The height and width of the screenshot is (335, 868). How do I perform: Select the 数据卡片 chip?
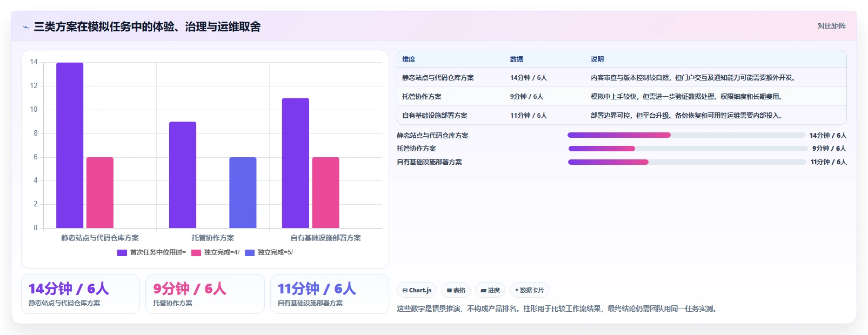(x=529, y=290)
